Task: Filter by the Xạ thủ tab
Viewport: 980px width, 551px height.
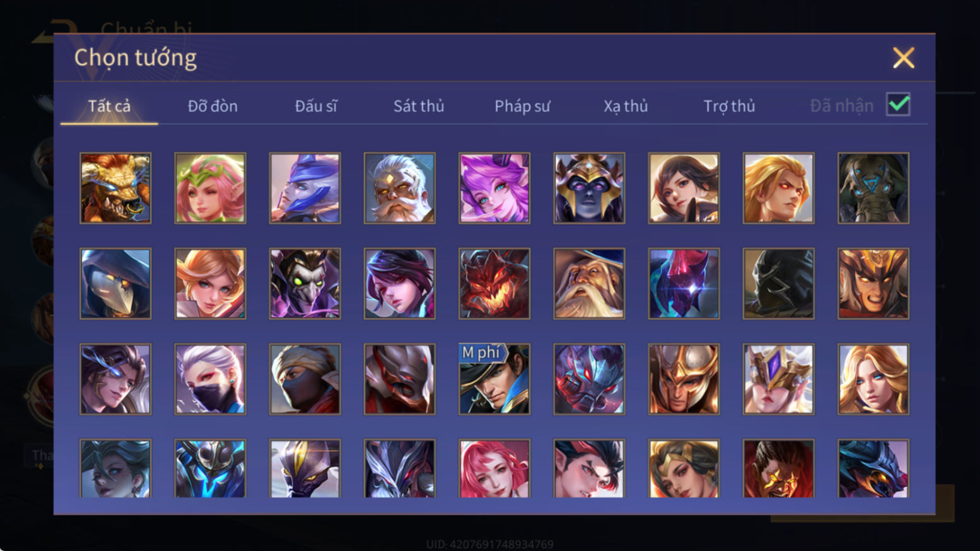Action: 626,106
